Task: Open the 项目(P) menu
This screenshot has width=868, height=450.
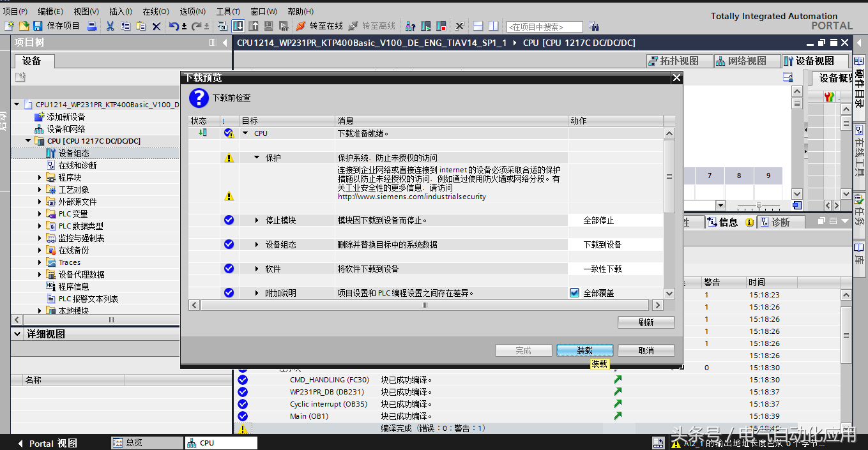Action: click(x=15, y=11)
